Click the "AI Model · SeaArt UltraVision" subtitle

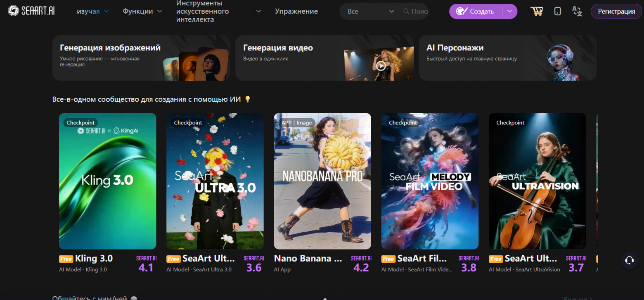pyautogui.click(x=524, y=269)
